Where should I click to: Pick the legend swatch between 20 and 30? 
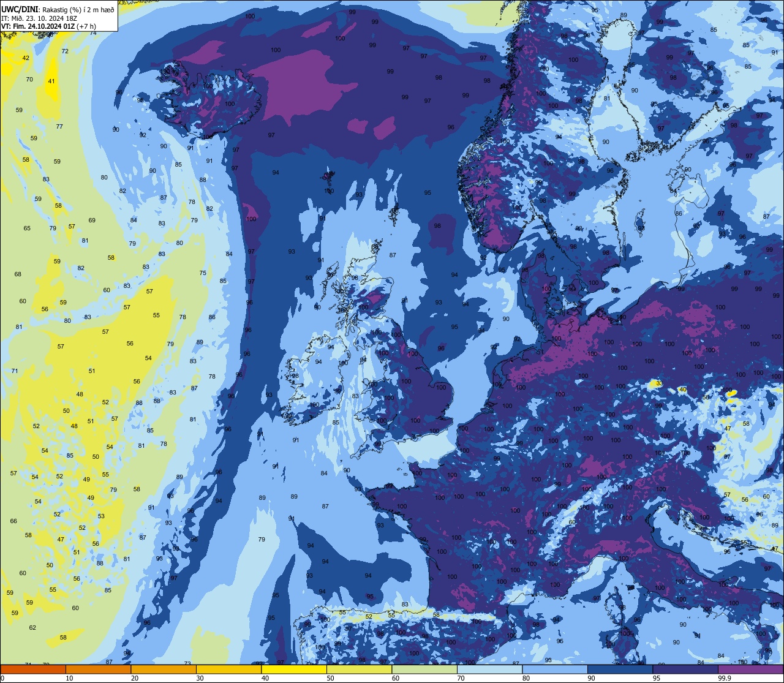tap(164, 669)
